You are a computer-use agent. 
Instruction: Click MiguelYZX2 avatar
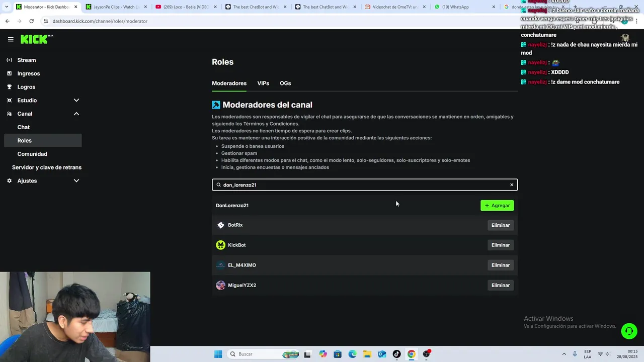click(220, 285)
